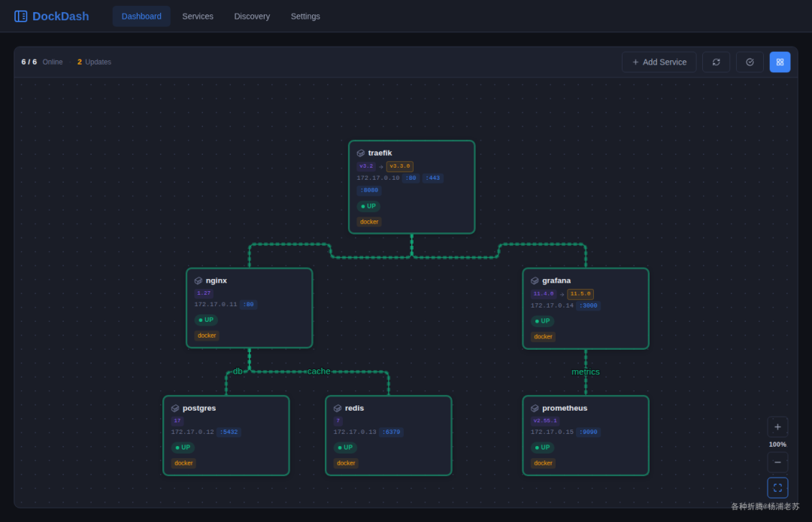Click grafana's 11.4.0 version badge

point(544,293)
